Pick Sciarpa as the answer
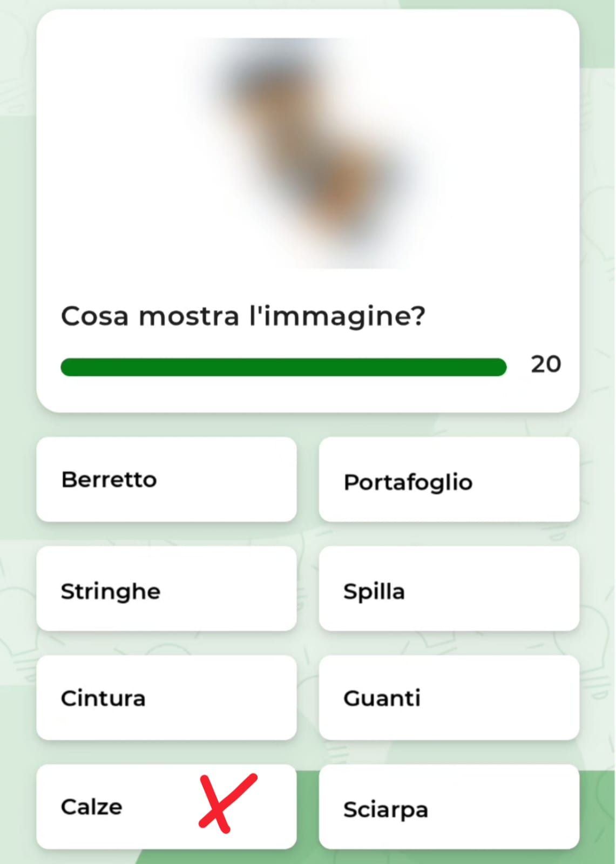The image size is (616, 864). [x=449, y=807]
